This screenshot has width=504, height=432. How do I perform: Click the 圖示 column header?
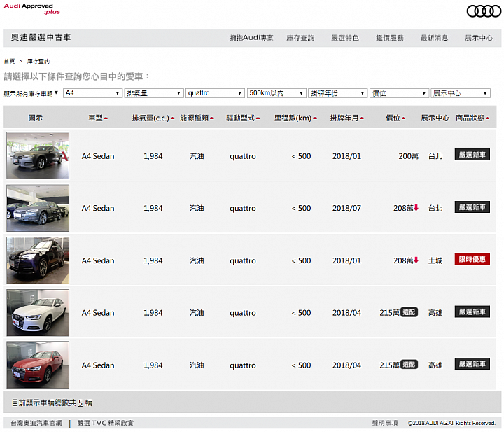[36, 118]
